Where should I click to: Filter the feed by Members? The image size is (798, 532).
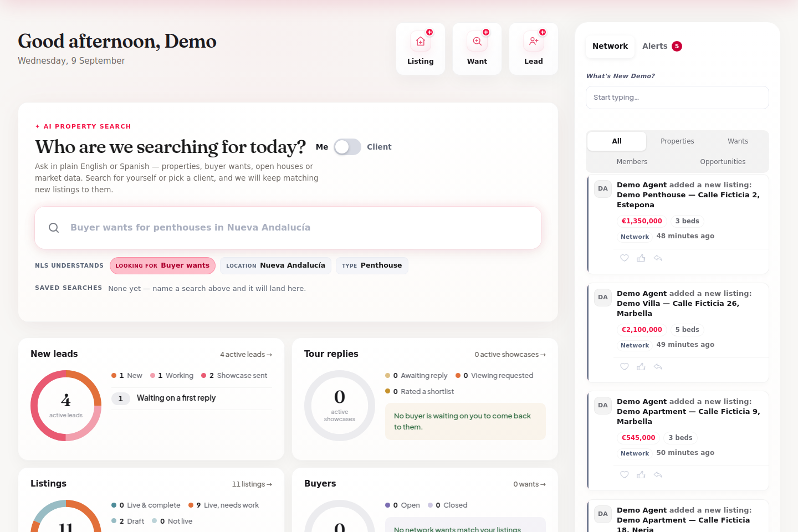click(x=632, y=162)
